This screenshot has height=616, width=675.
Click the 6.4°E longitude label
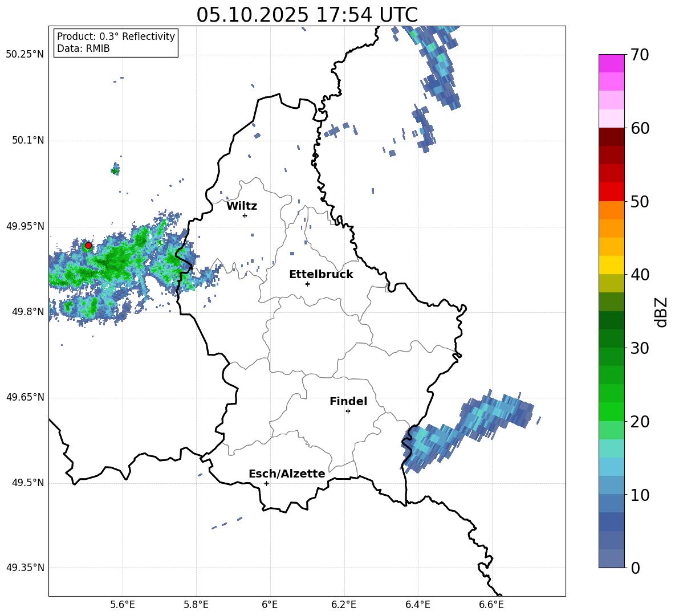click(417, 605)
